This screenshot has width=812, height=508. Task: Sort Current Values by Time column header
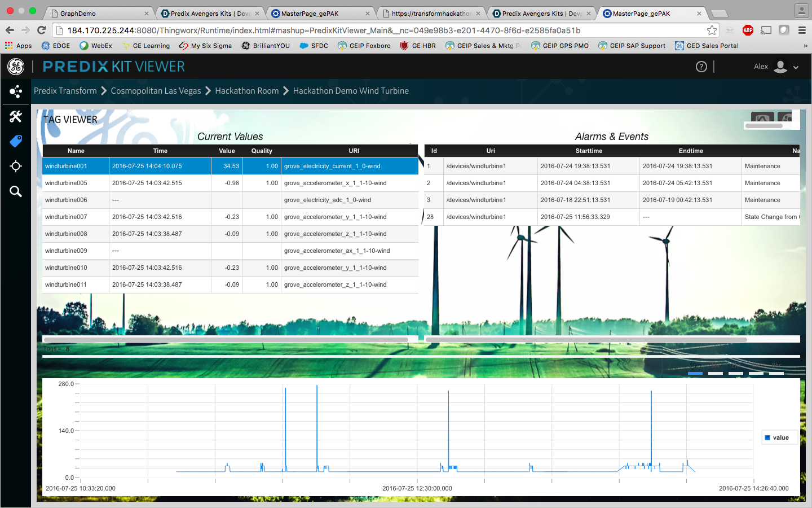(x=160, y=151)
